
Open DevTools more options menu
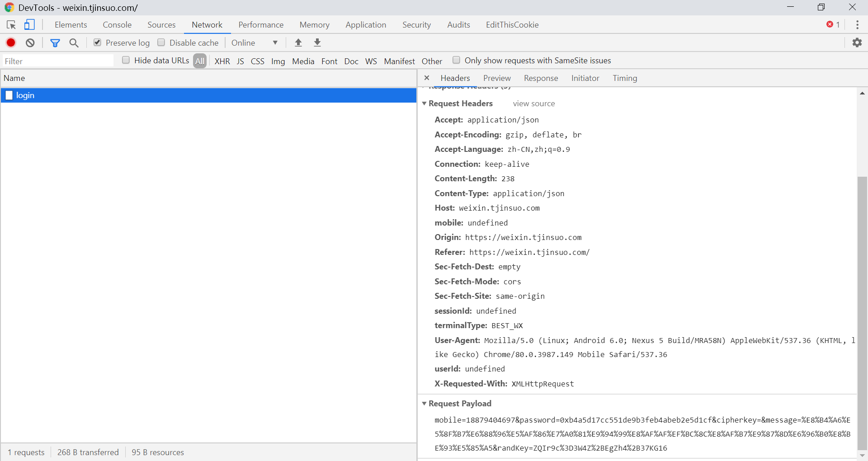[x=857, y=25]
